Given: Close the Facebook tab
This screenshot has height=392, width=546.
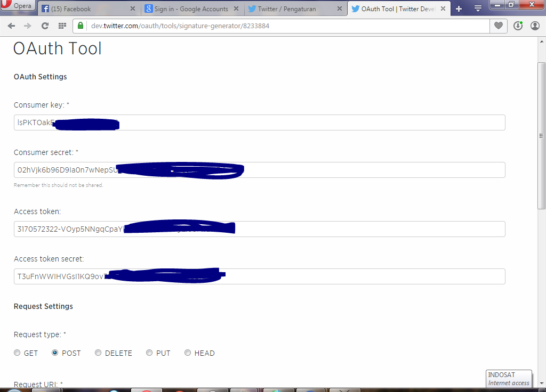Looking at the screenshot, I should [133, 9].
